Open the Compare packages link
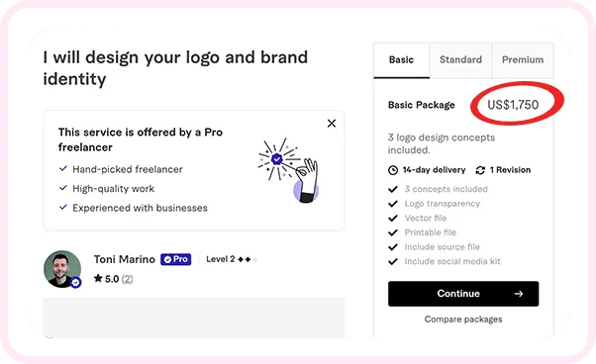 [463, 319]
